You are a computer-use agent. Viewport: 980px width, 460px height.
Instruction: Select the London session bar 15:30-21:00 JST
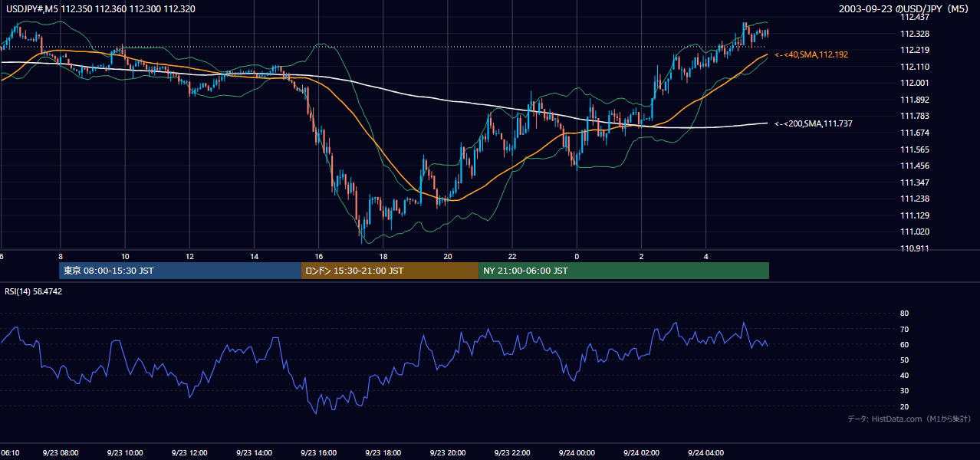[x=390, y=271]
